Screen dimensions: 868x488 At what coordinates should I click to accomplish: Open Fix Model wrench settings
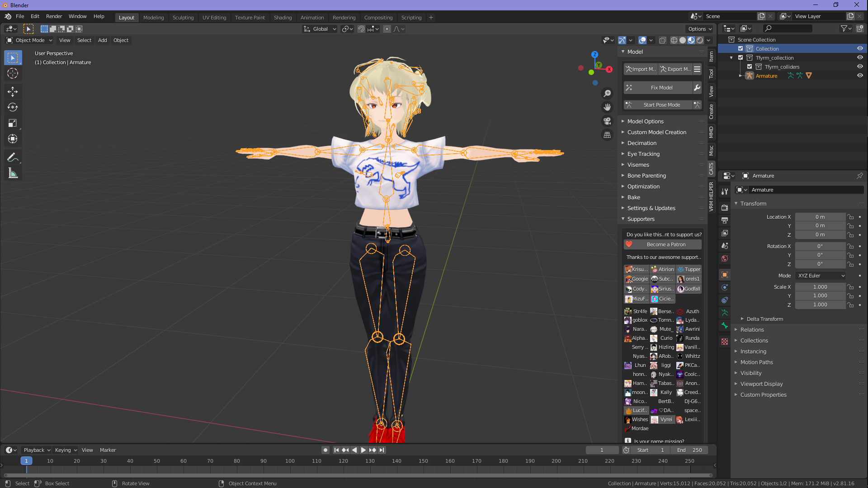pyautogui.click(x=697, y=88)
